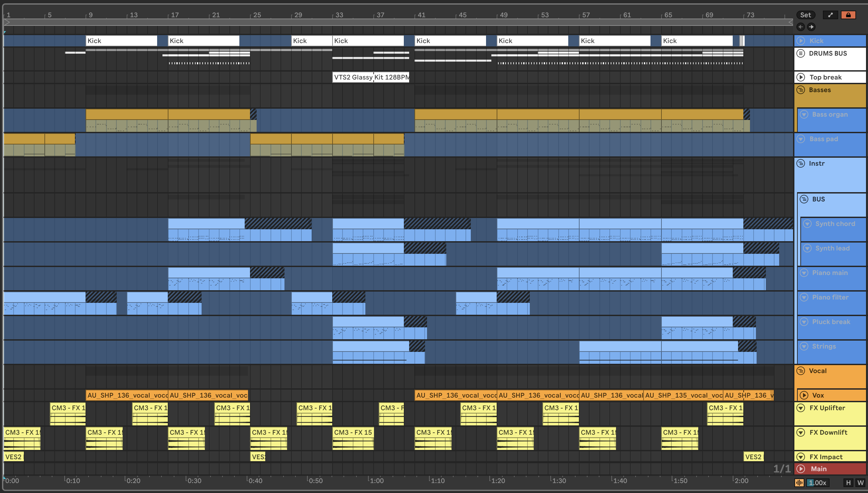Click the H height optimize button

point(848,482)
